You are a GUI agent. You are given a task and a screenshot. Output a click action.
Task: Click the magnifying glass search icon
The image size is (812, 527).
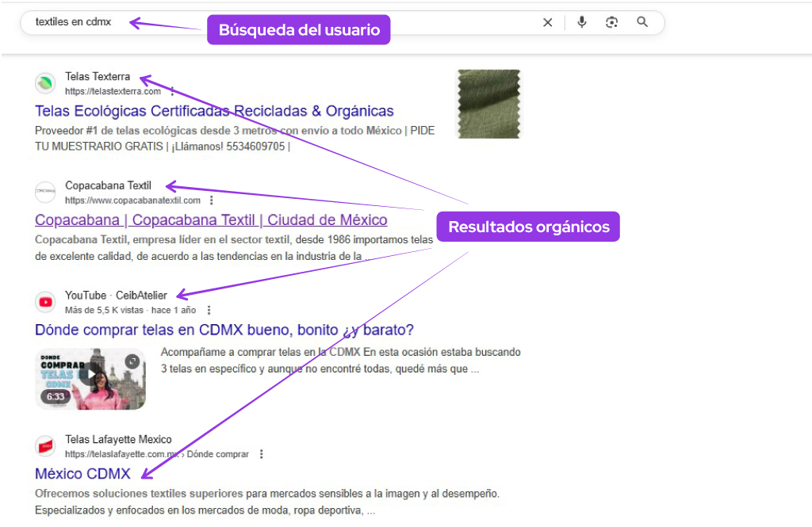642,22
